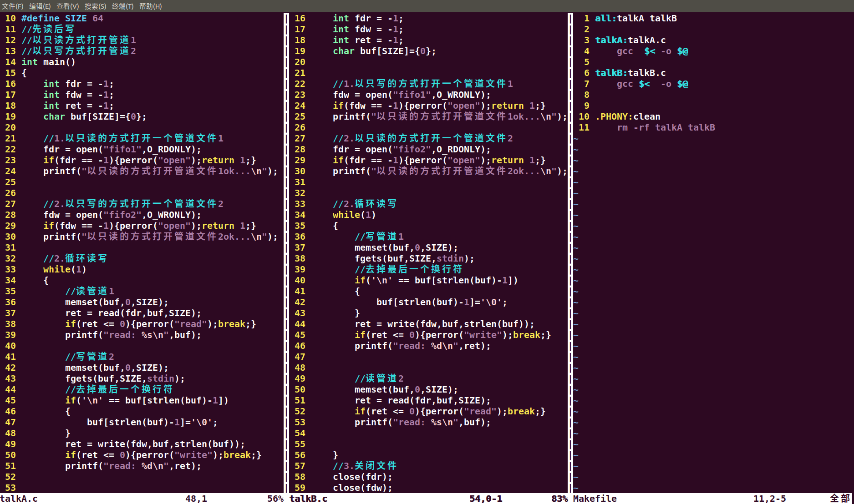854x504 pixels.
Task: Click 'if(ret <= 0){perror("read");break;}' in talkA.c
Action: pyautogui.click(x=160, y=324)
